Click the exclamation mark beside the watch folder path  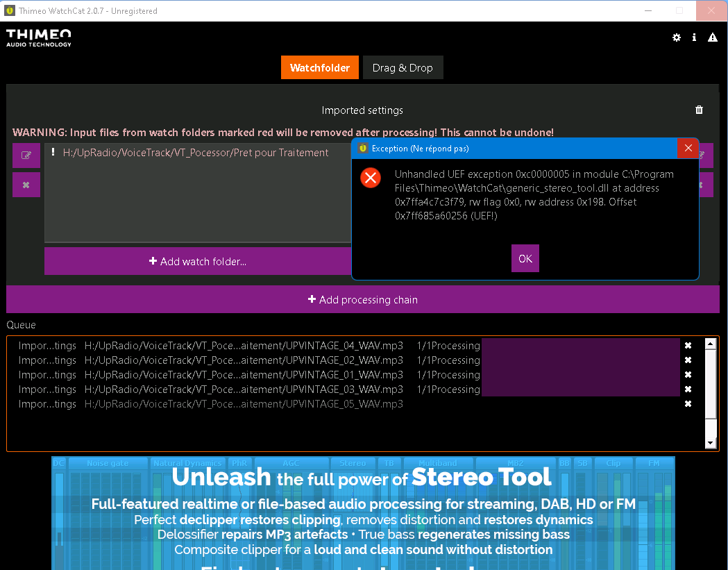tap(53, 152)
